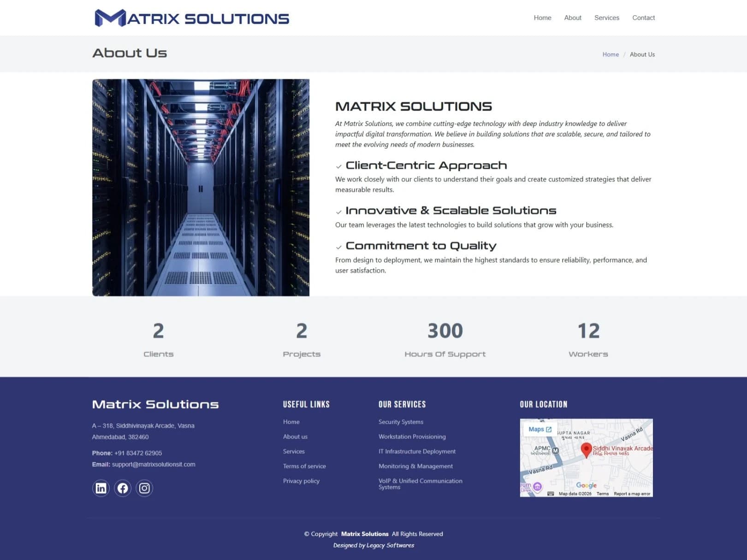Open IT Infrastructure Deployment link

tap(417, 451)
